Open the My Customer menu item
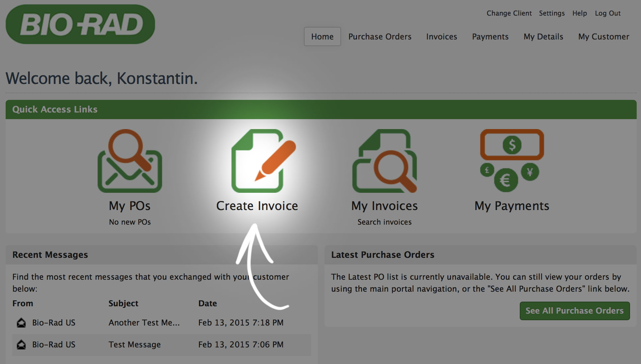 tap(603, 36)
